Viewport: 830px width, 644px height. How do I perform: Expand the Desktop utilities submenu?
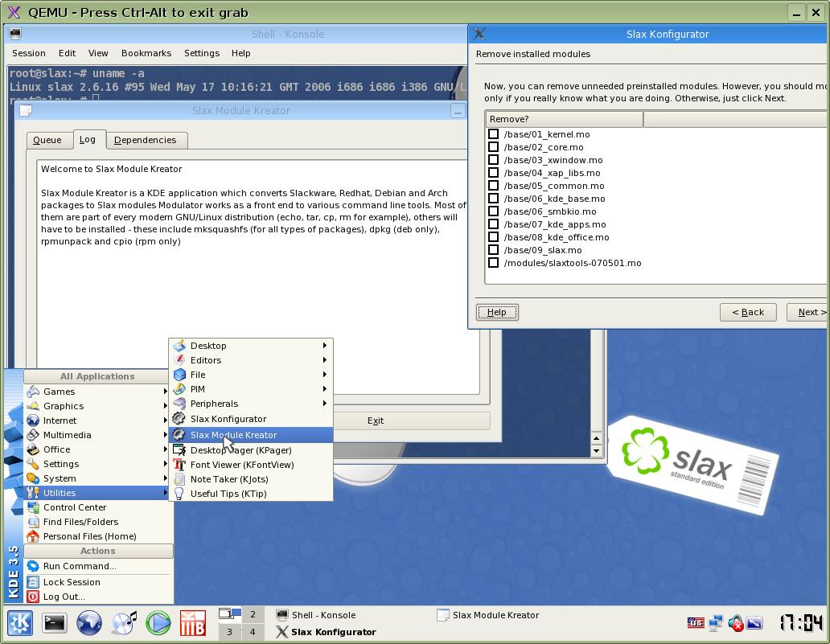click(251, 346)
